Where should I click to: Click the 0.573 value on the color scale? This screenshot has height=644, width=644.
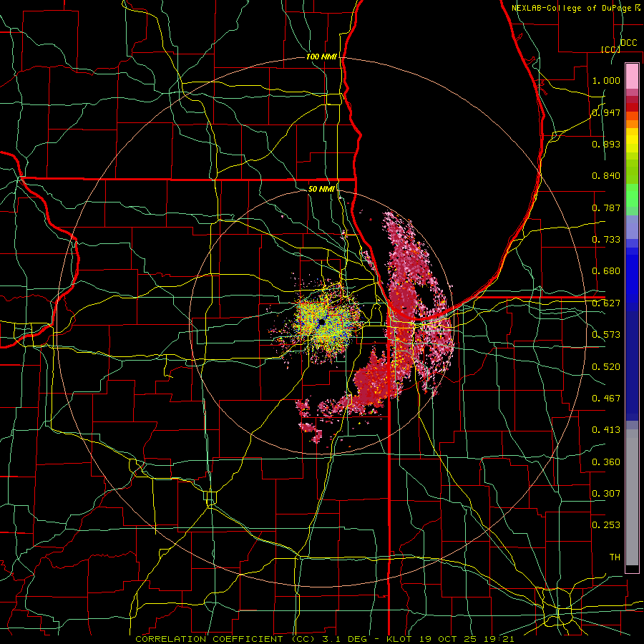[606, 335]
